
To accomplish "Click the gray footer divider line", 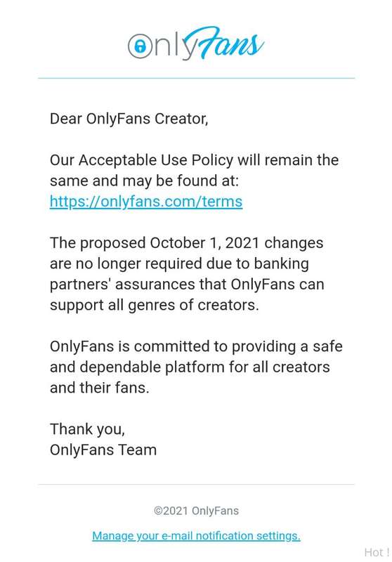I will click(196, 485).
